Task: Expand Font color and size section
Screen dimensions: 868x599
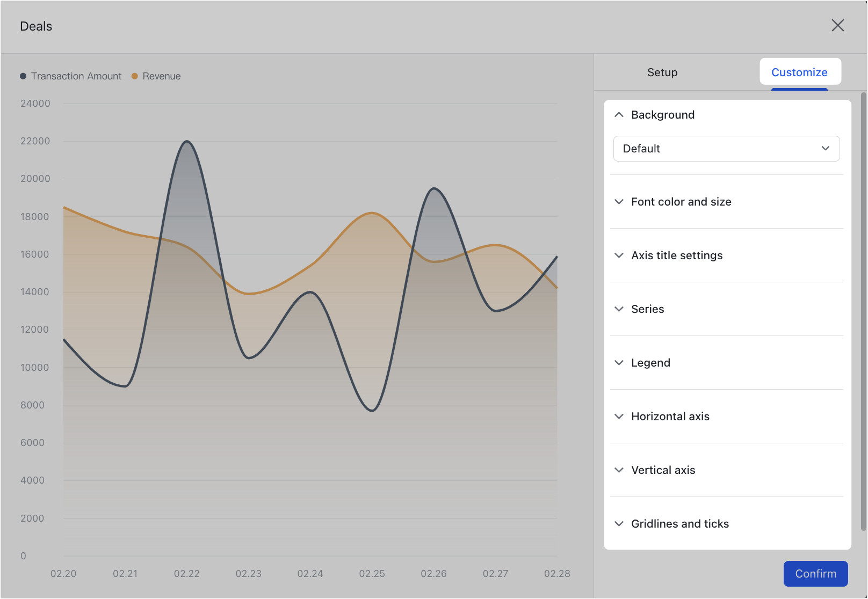Action: pyautogui.click(x=727, y=202)
